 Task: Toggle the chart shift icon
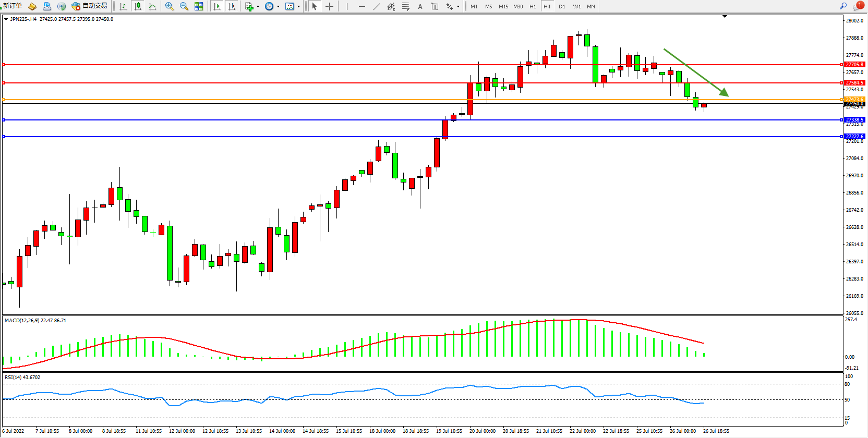pos(232,6)
